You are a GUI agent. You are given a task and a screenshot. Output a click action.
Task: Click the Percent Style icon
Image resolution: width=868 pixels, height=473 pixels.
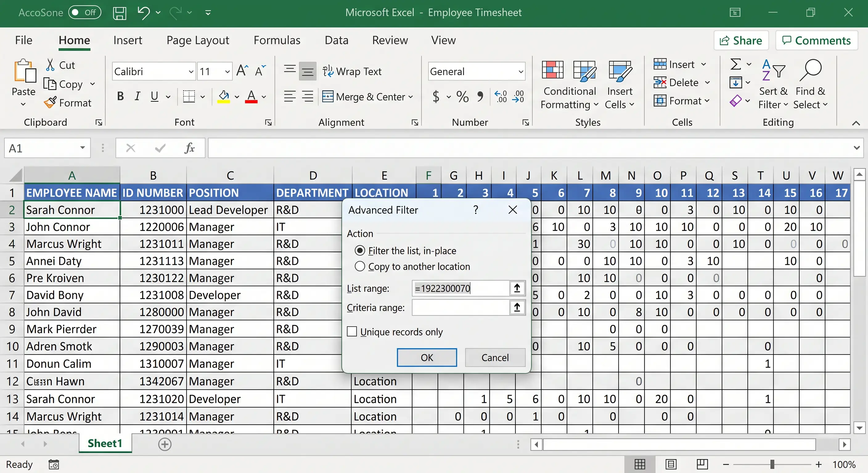pyautogui.click(x=462, y=97)
